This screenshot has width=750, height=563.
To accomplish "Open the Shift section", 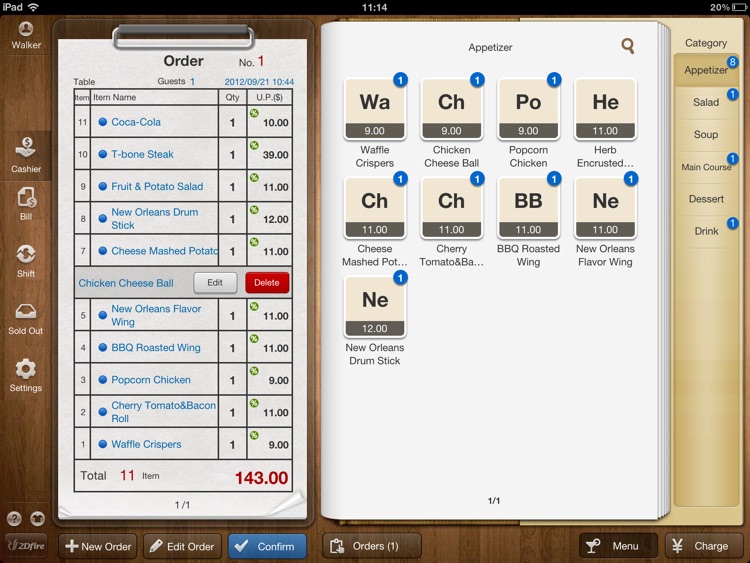I will coord(26,261).
